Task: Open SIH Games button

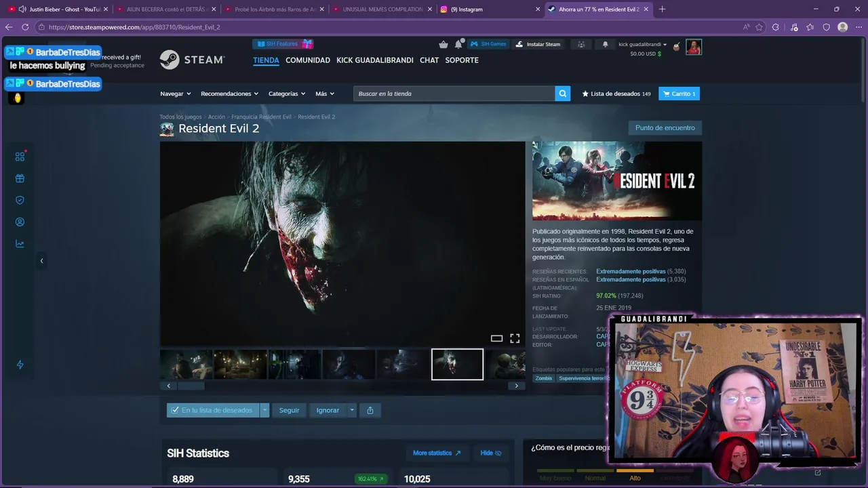Action: [x=489, y=44]
